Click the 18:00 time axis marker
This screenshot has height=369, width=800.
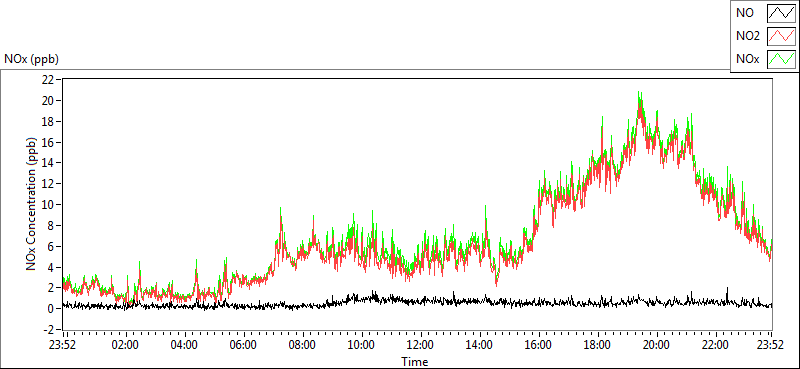597,344
